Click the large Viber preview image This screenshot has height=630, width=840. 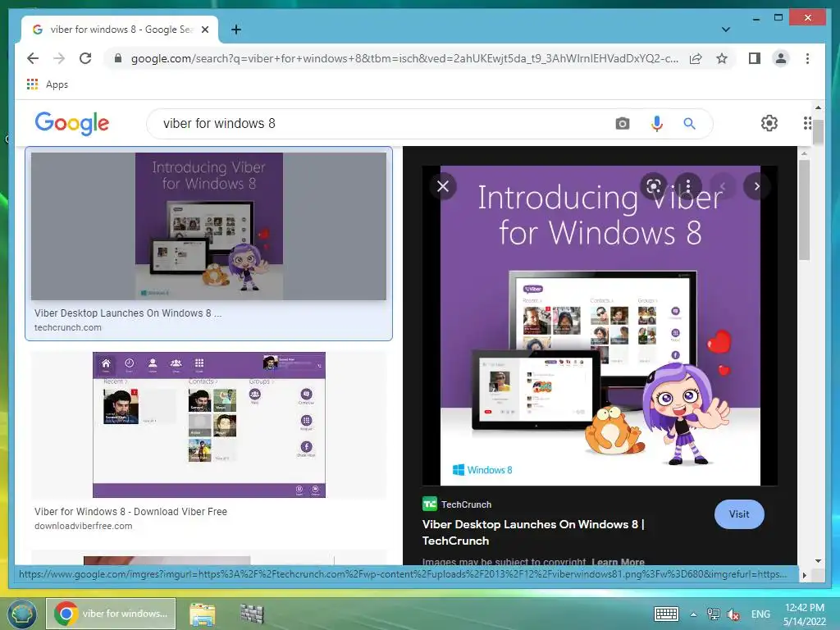(x=600, y=326)
